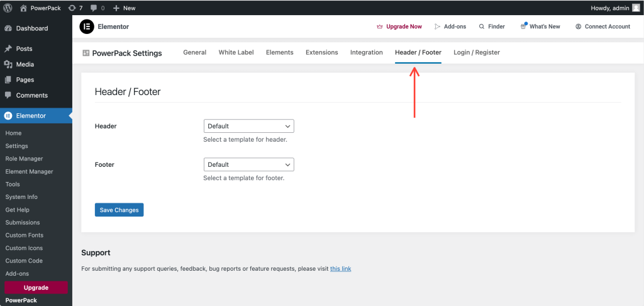Screen dimensions: 644x306
Task: Open the Add-ons sidebar submenu
Action: click(17, 273)
